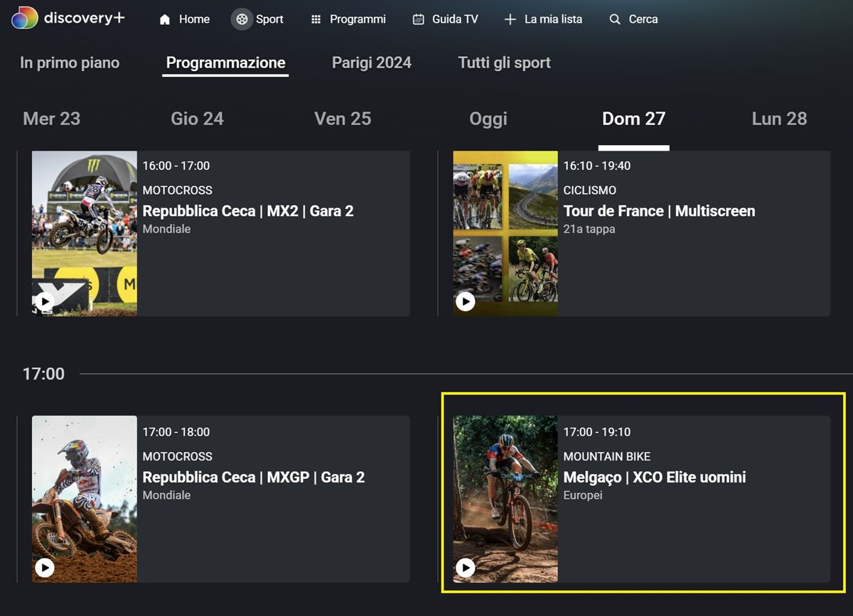853x616 pixels.
Task: Click the CICLISMO category label
Action: (590, 190)
